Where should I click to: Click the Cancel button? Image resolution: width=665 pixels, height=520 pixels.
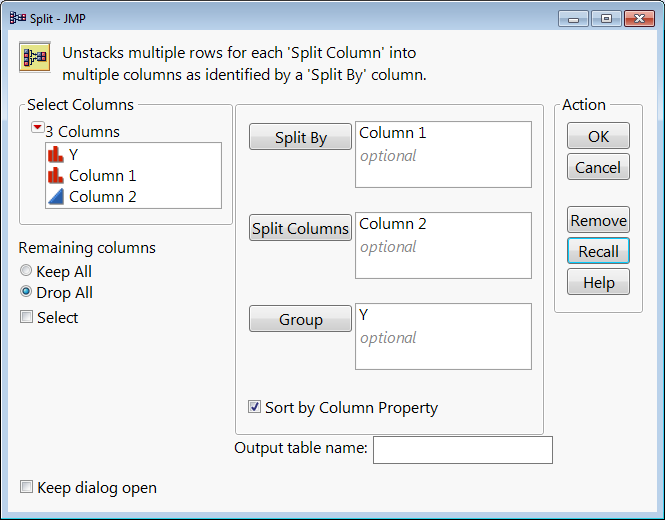[x=598, y=167]
